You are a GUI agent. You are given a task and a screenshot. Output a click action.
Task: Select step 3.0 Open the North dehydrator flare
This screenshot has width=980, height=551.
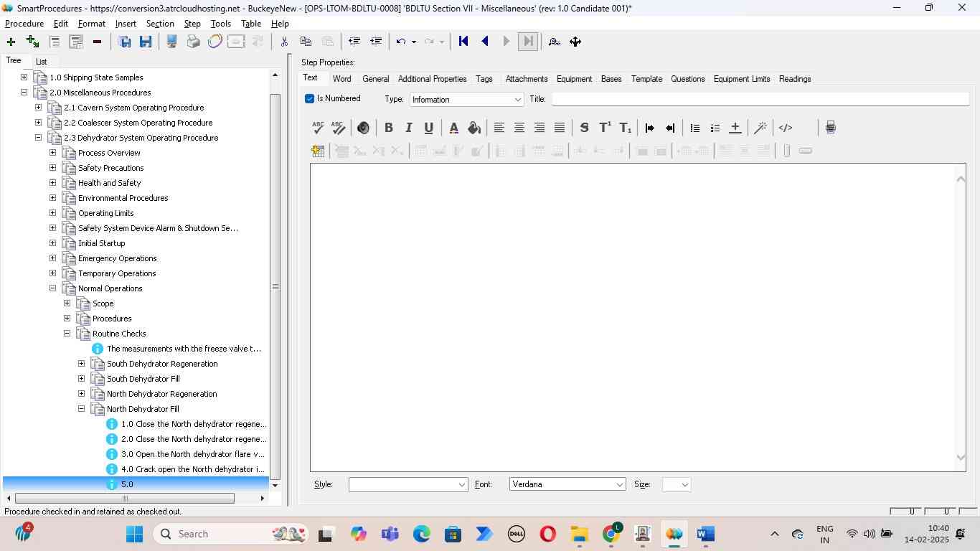point(192,454)
